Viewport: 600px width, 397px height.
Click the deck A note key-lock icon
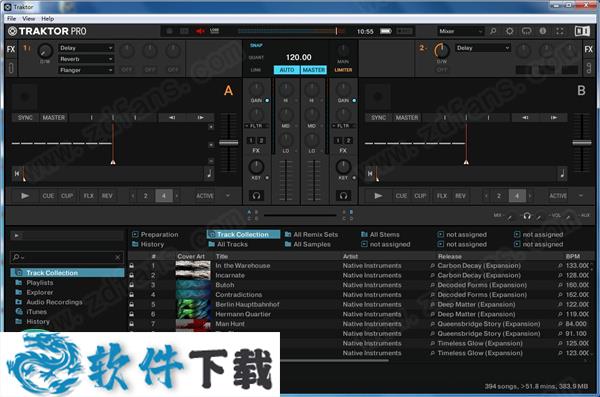(x=209, y=174)
